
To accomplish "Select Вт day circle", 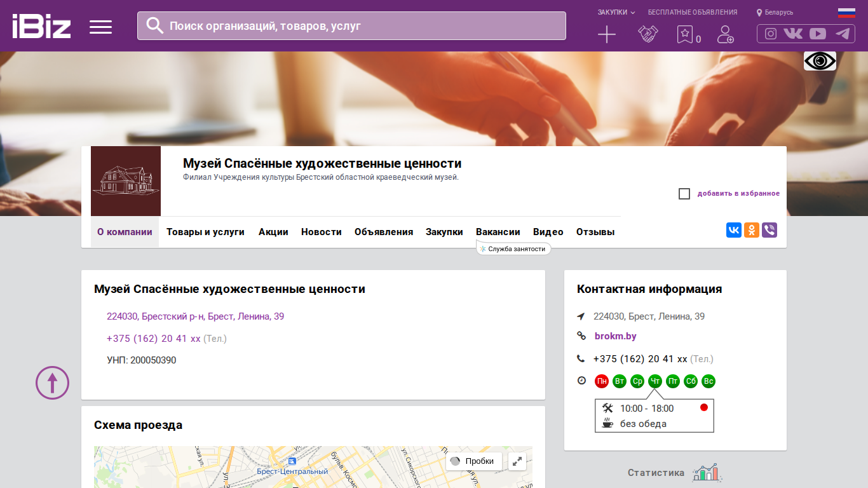I will 620,381.
